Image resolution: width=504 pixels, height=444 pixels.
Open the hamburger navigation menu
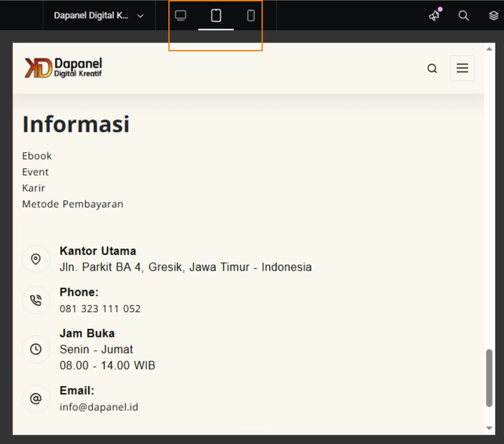coord(462,68)
